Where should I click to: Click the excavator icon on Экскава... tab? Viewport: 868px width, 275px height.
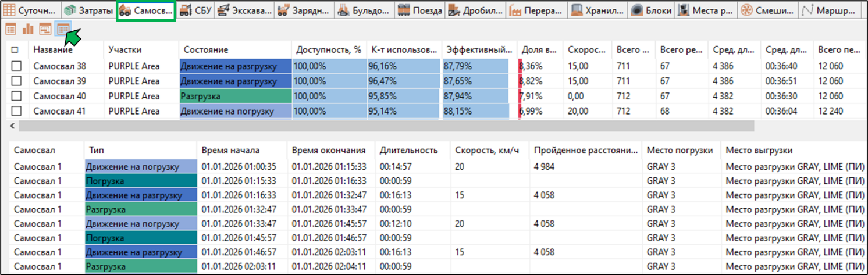pyautogui.click(x=223, y=10)
